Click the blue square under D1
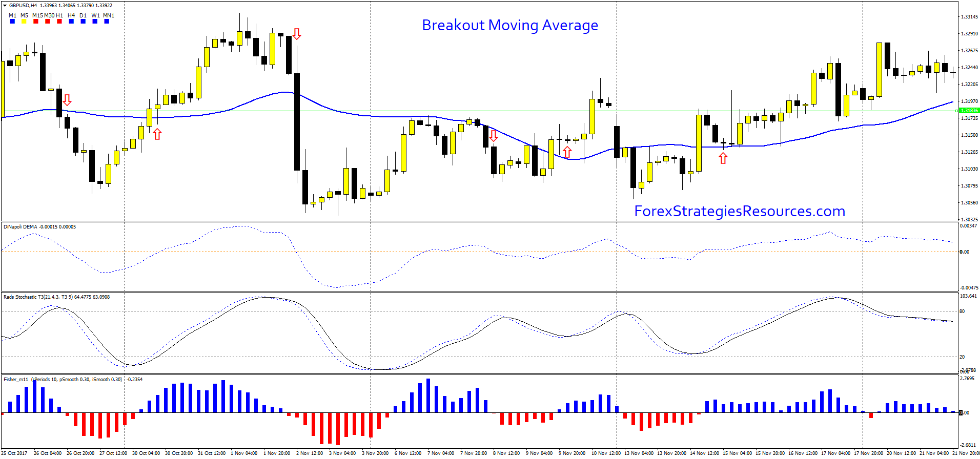 [x=83, y=22]
